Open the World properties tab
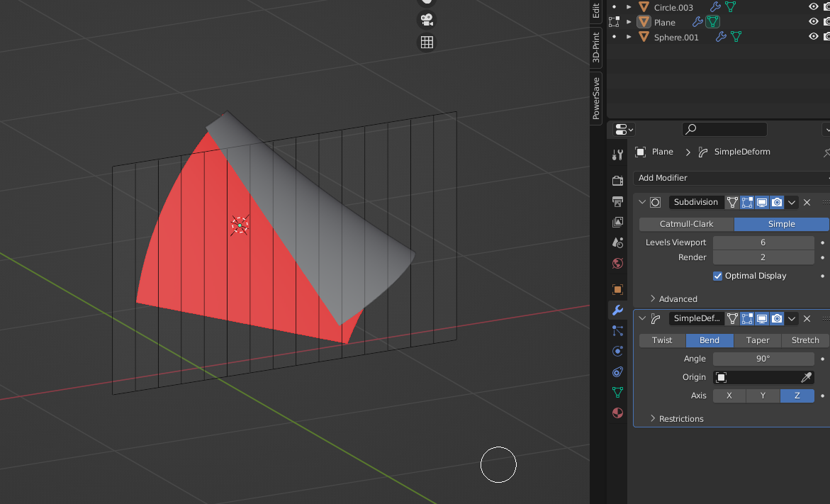This screenshot has height=504, width=830. pos(617,263)
